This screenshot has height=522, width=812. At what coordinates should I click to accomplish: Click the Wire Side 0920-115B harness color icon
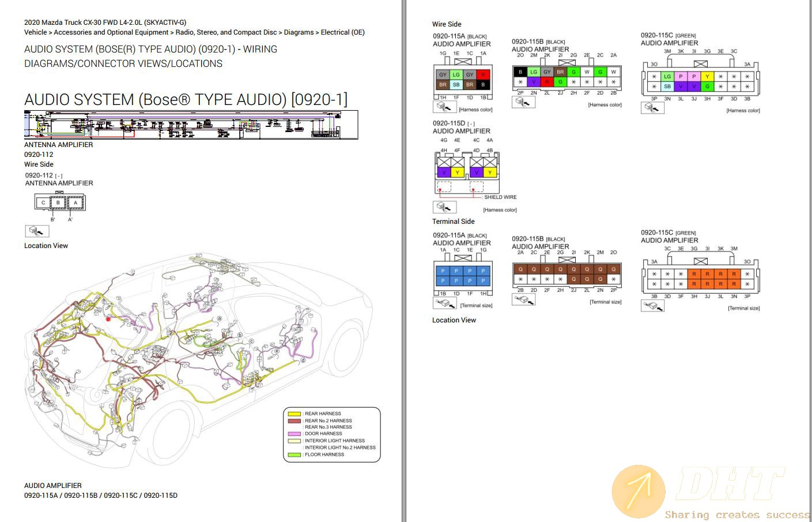(523, 102)
